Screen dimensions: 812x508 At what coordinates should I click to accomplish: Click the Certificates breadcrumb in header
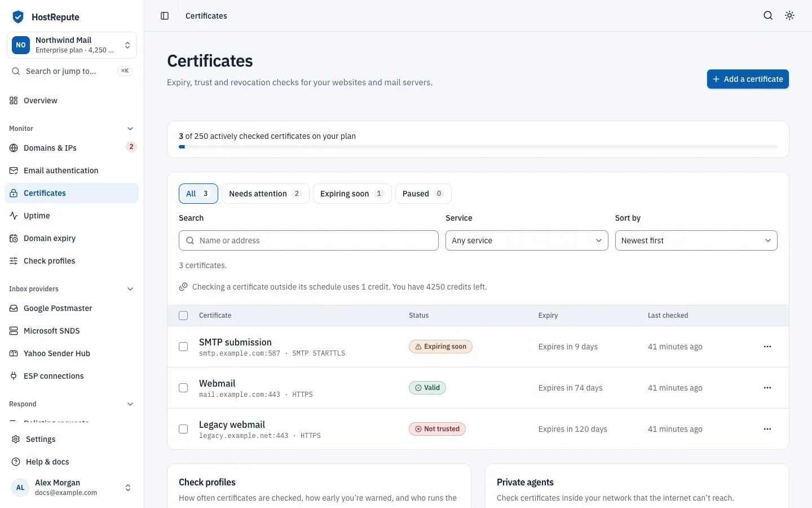tap(206, 16)
